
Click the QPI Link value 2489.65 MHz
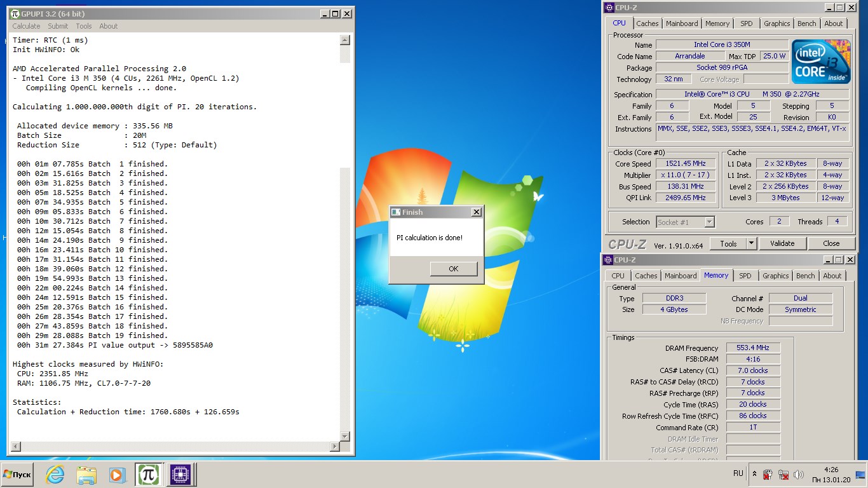pos(686,198)
